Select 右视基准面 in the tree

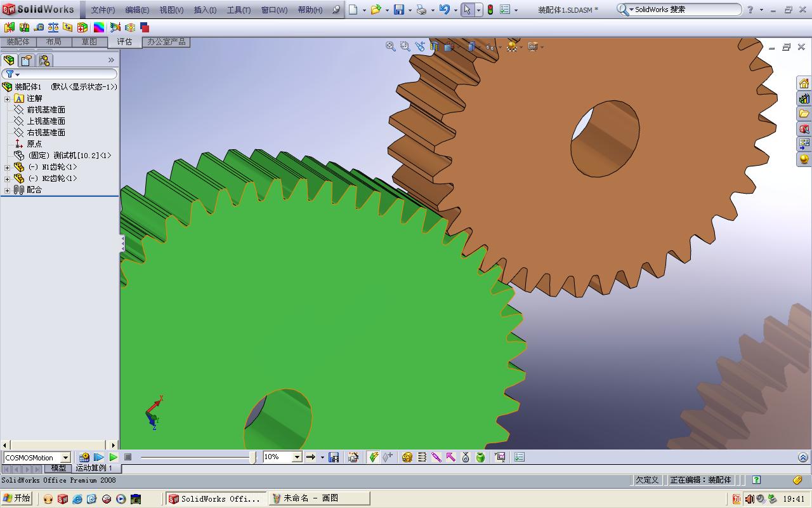[46, 133]
